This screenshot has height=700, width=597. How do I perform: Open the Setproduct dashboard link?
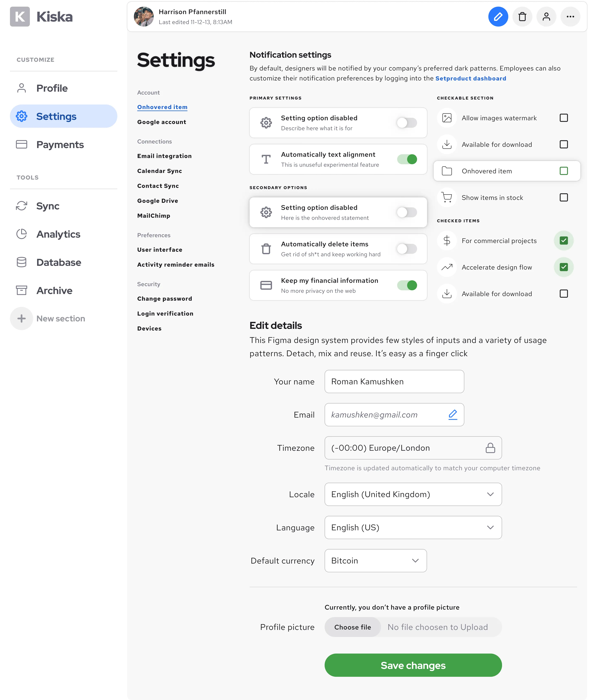click(470, 78)
